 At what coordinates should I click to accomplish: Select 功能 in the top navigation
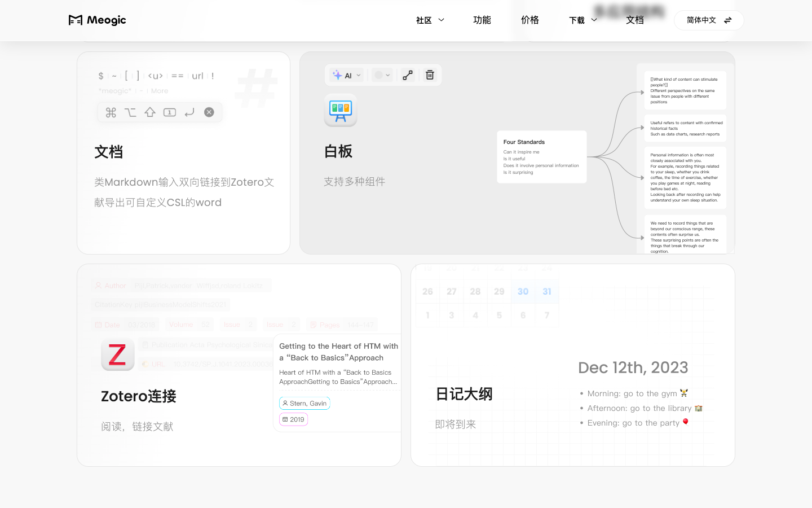pyautogui.click(x=482, y=20)
